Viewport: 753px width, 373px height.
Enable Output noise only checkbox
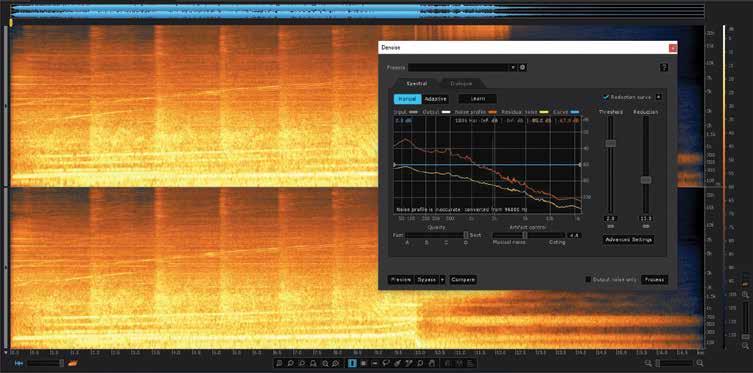click(x=588, y=279)
